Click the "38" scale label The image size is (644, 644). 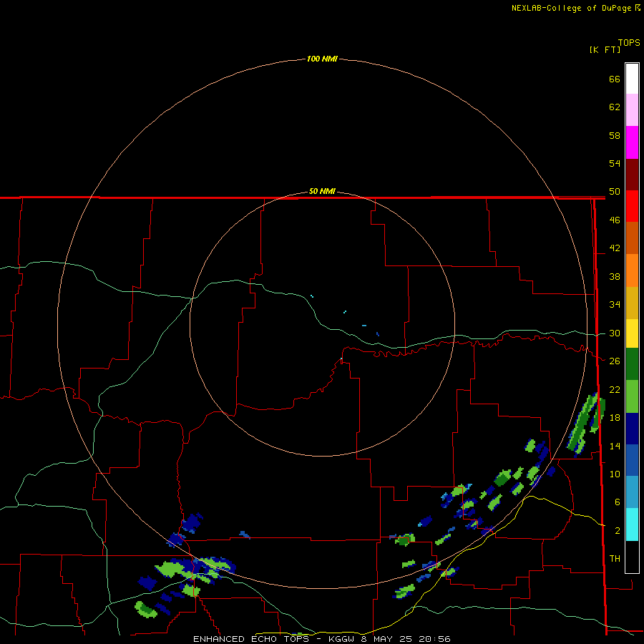point(615,276)
